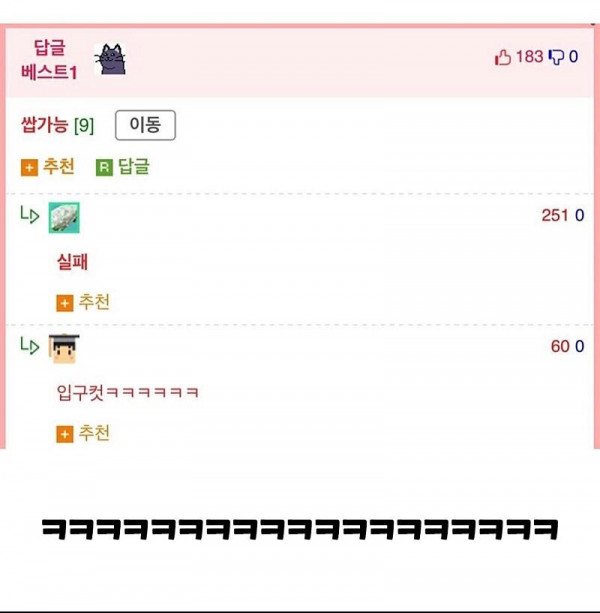600x613 pixels.
Task: Click the orange plus icon under 쌉가능
Action: click(29, 168)
